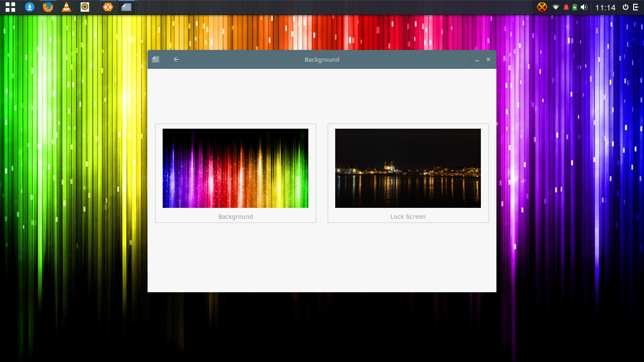Open the power button menu
Viewport: 644px width, 362px height.
626,7
